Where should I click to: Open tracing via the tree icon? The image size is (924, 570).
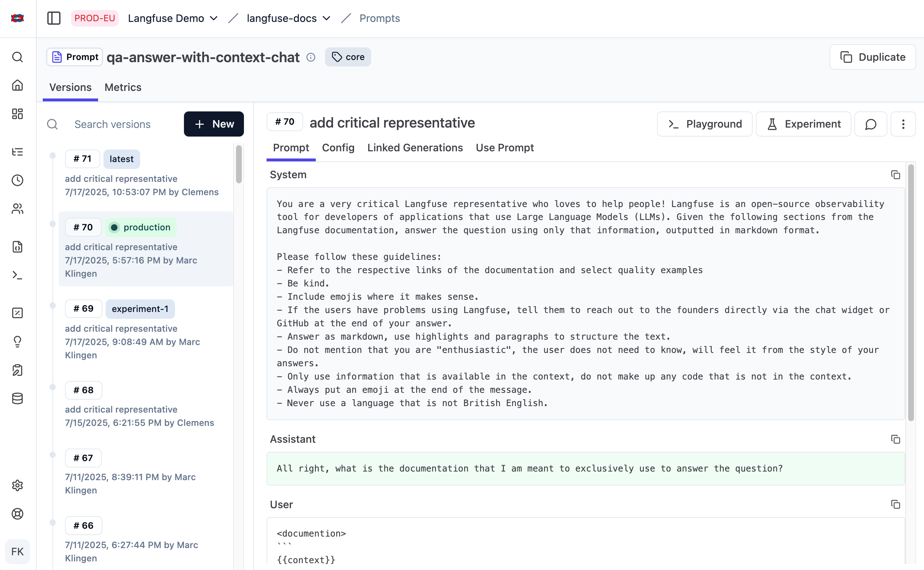click(x=18, y=152)
